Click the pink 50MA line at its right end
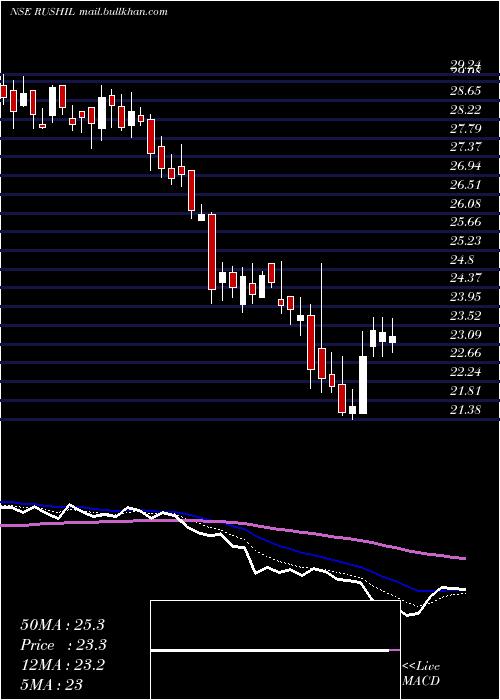Screen dimensions: 500x700 (462, 558)
